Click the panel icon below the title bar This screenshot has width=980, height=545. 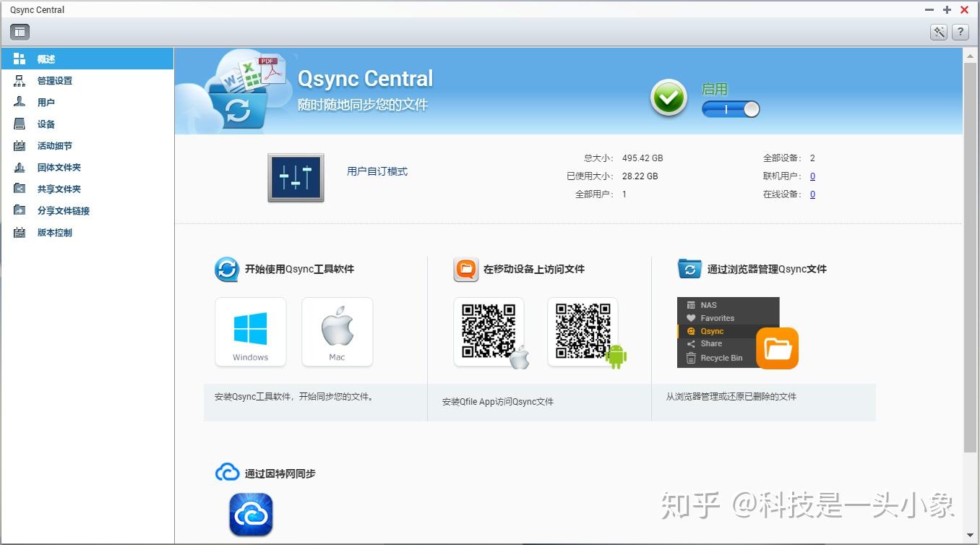19,31
